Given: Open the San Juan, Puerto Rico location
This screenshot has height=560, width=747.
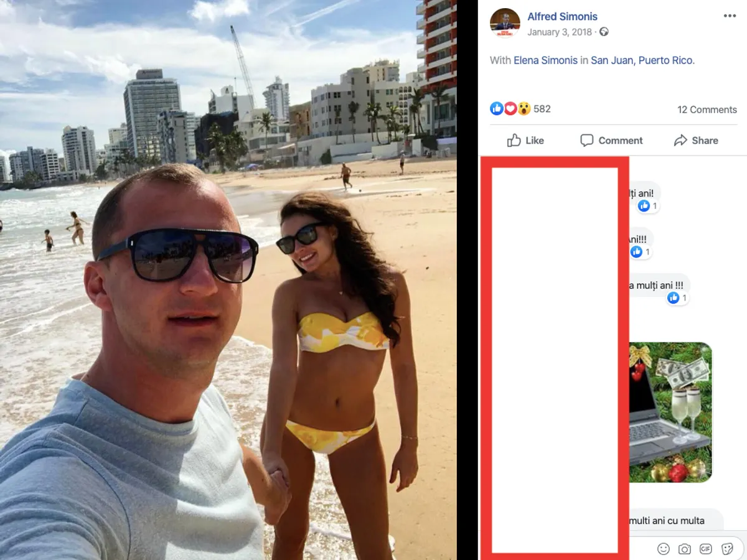Looking at the screenshot, I should (641, 60).
